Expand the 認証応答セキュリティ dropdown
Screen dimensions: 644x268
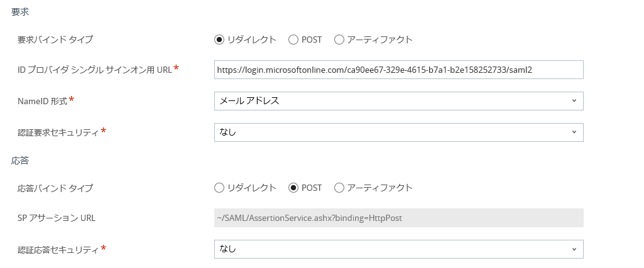pyautogui.click(x=398, y=249)
